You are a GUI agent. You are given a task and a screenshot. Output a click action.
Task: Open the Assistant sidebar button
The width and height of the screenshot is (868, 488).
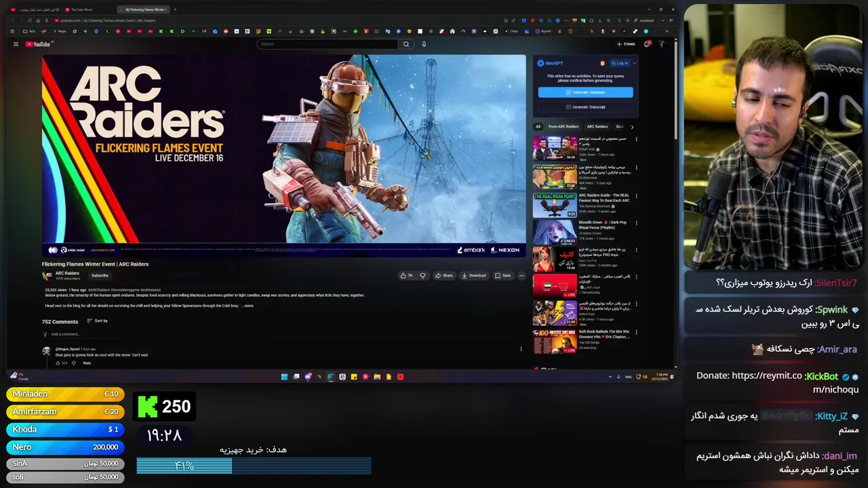click(x=643, y=20)
